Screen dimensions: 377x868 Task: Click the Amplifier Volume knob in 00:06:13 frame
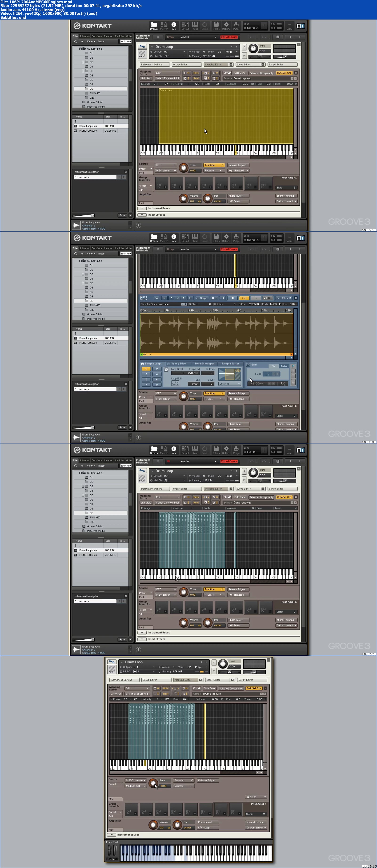tap(153, 825)
